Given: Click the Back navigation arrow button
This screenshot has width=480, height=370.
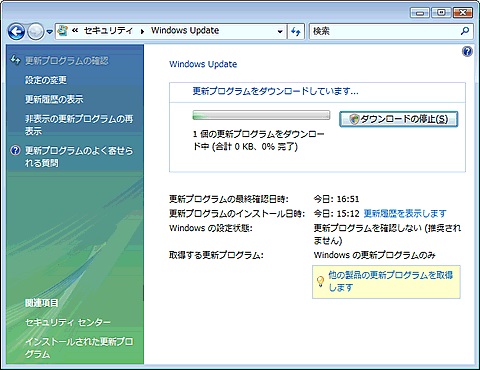Looking at the screenshot, I should (16, 32).
